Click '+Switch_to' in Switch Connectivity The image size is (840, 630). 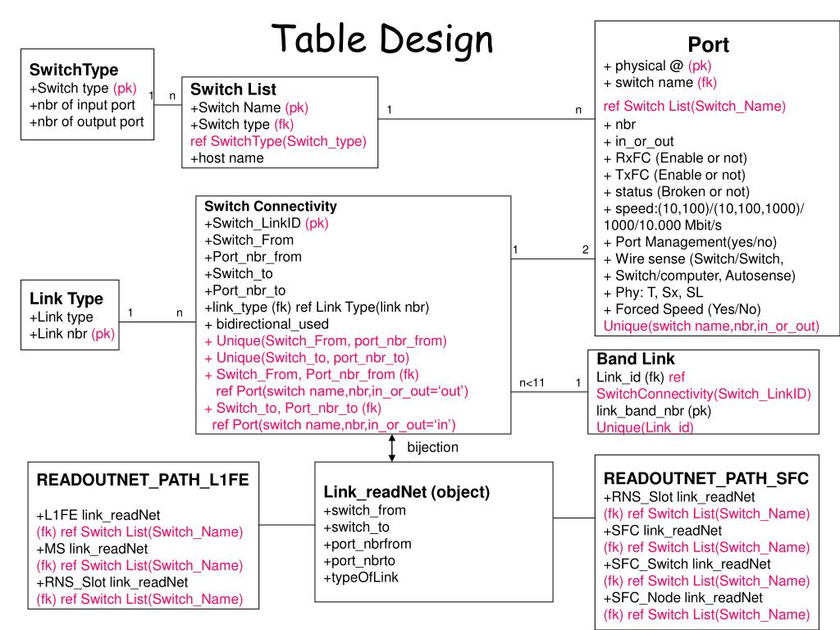(239, 274)
